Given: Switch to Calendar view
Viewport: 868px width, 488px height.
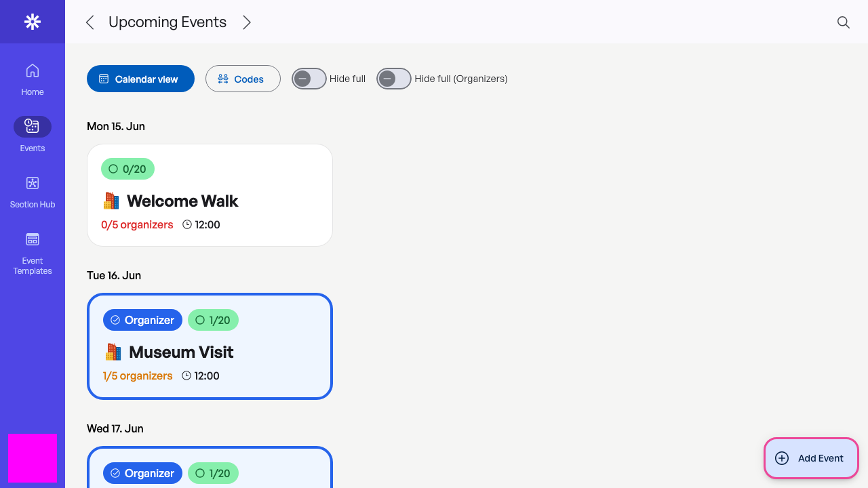Looking at the screenshot, I should 140,79.
